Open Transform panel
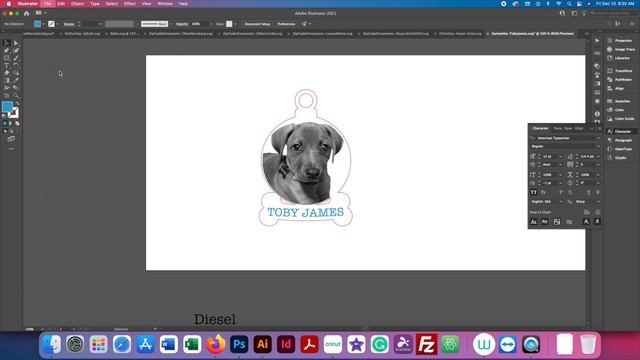 pyautogui.click(x=620, y=71)
